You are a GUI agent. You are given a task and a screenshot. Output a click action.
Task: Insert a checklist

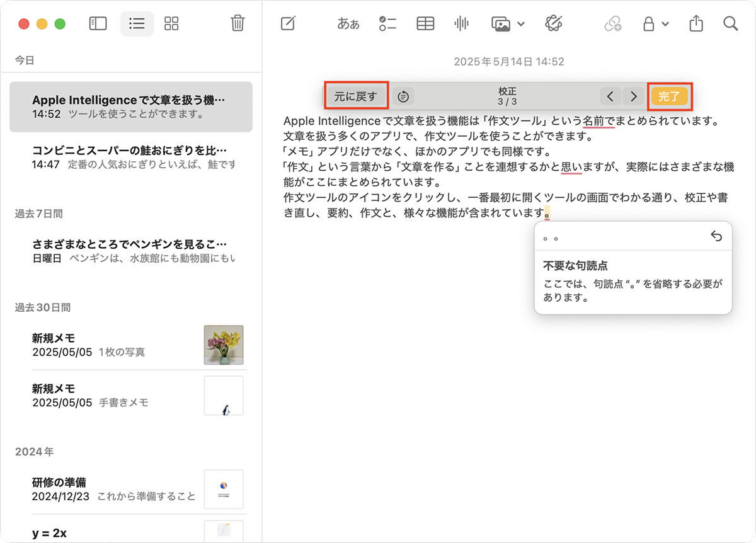pos(387,24)
